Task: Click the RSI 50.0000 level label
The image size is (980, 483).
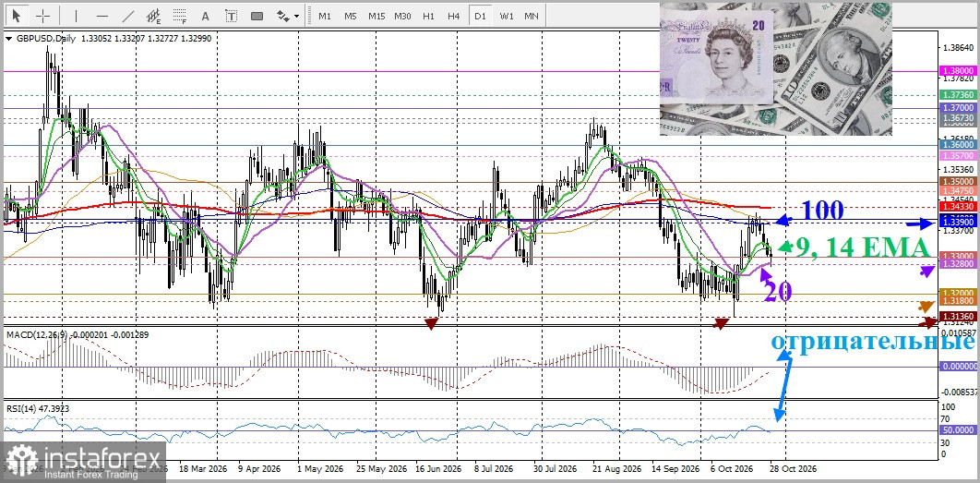Action: coord(959,430)
